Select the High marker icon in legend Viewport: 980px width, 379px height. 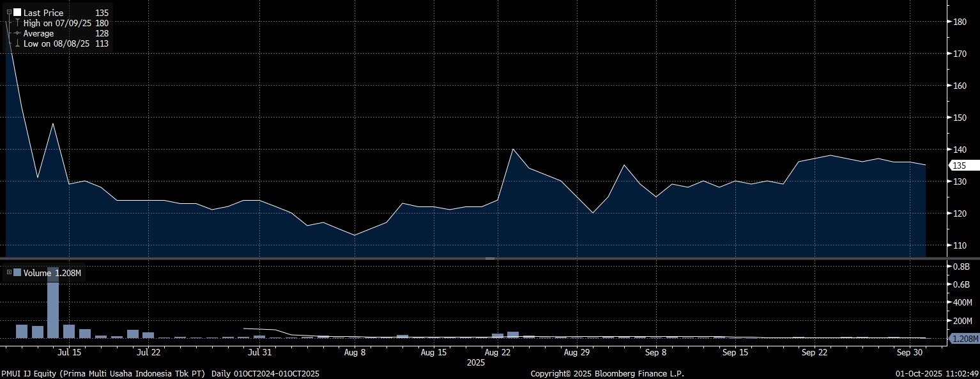(17, 23)
